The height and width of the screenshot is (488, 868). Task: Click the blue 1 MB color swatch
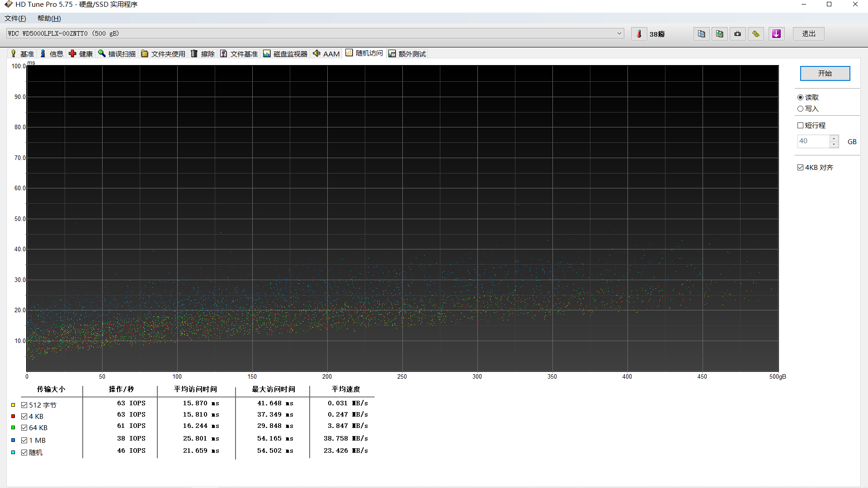coord(13,441)
